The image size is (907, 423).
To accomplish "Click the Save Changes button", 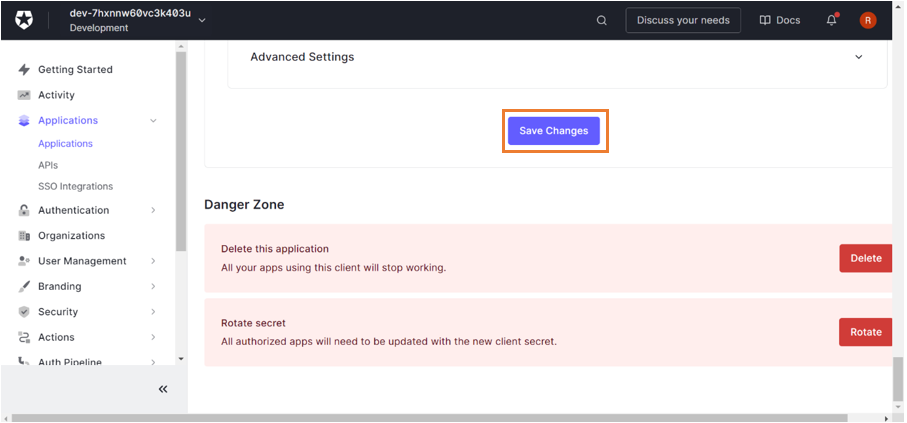I will tap(554, 131).
